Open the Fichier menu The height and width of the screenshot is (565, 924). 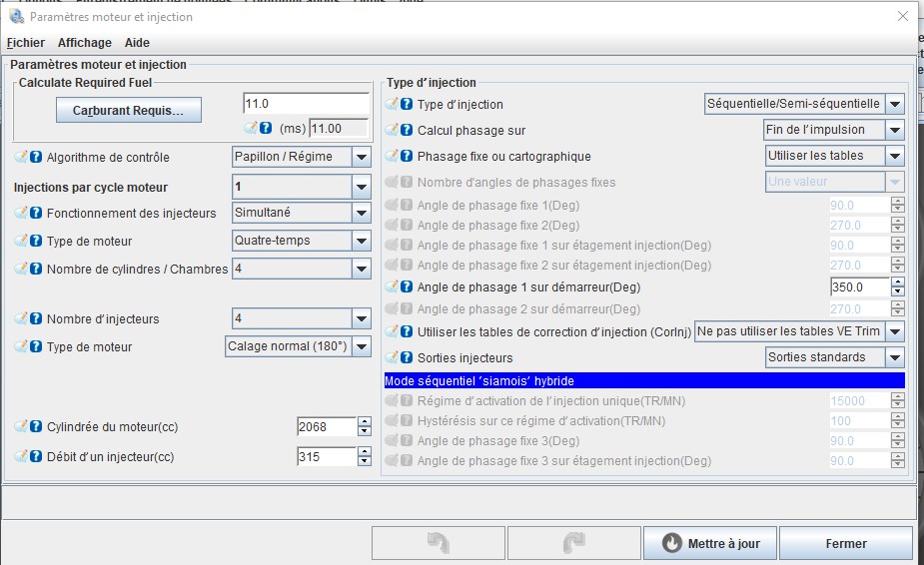[26, 43]
